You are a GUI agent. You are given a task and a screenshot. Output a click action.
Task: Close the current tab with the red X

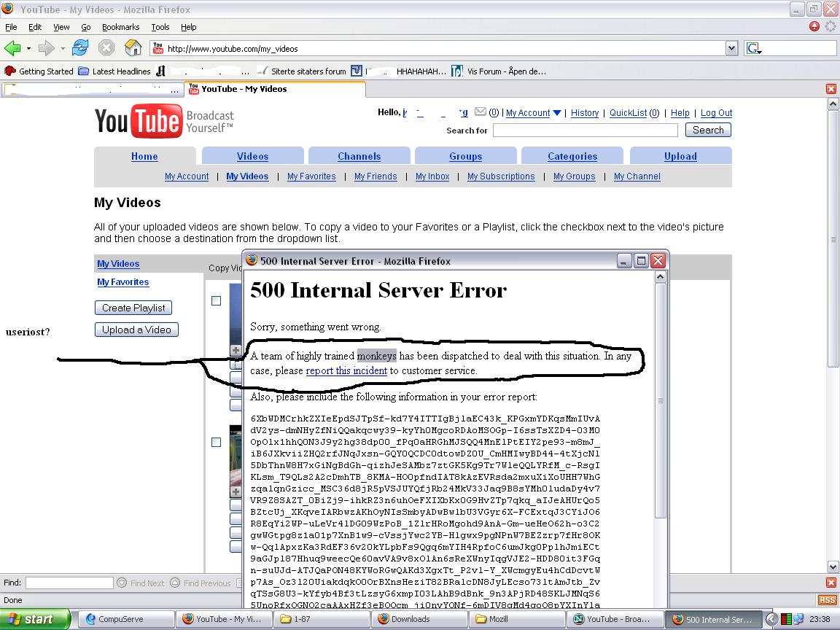pos(831,89)
